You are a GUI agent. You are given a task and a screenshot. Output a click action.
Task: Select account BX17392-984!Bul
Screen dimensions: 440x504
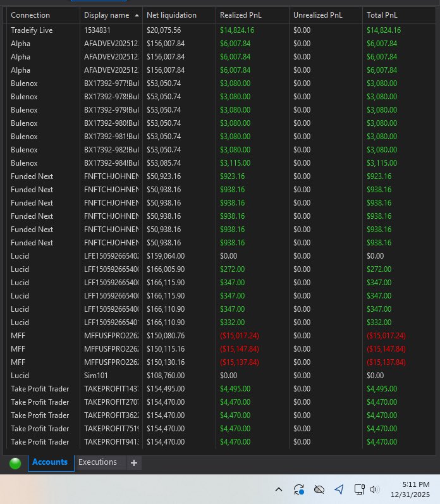coord(111,163)
